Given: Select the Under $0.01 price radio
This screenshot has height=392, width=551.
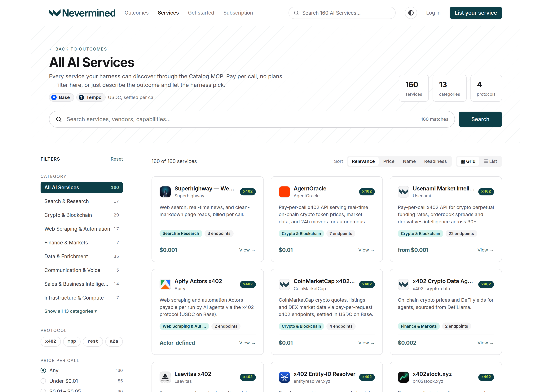Looking at the screenshot, I should [43, 381].
